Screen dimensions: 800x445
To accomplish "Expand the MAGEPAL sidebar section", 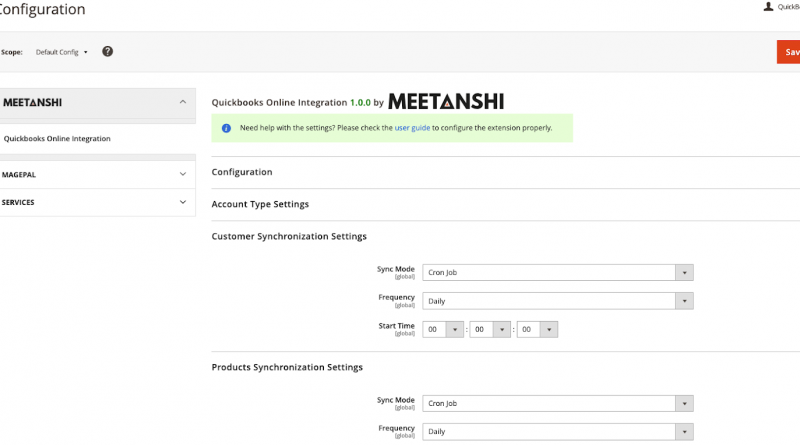I will (x=182, y=174).
